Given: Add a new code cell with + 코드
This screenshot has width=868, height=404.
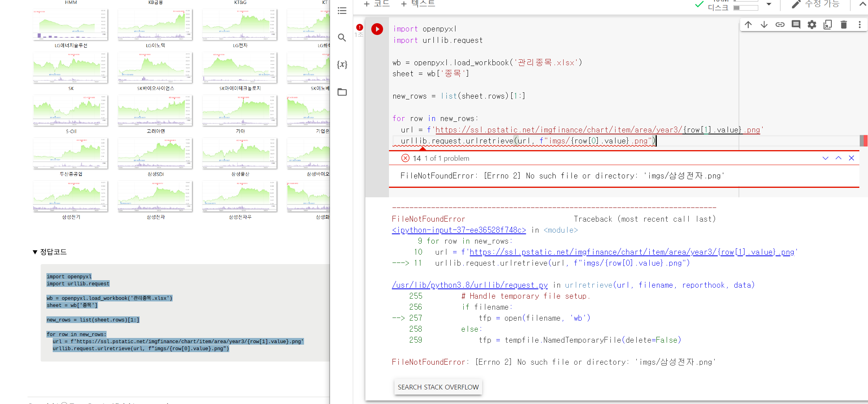Looking at the screenshot, I should click(376, 4).
